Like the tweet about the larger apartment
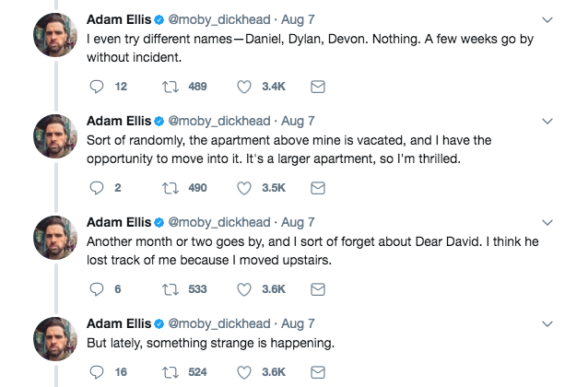Image resolution: width=588 pixels, height=387 pixels. (245, 187)
